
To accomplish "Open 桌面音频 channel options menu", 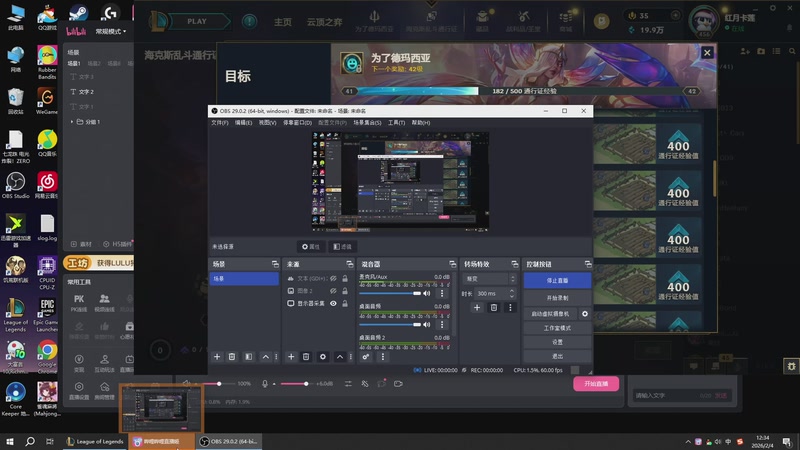I will (442, 324).
